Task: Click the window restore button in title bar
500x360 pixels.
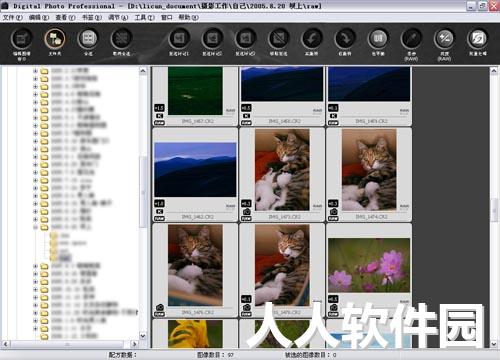Action: pos(482,6)
